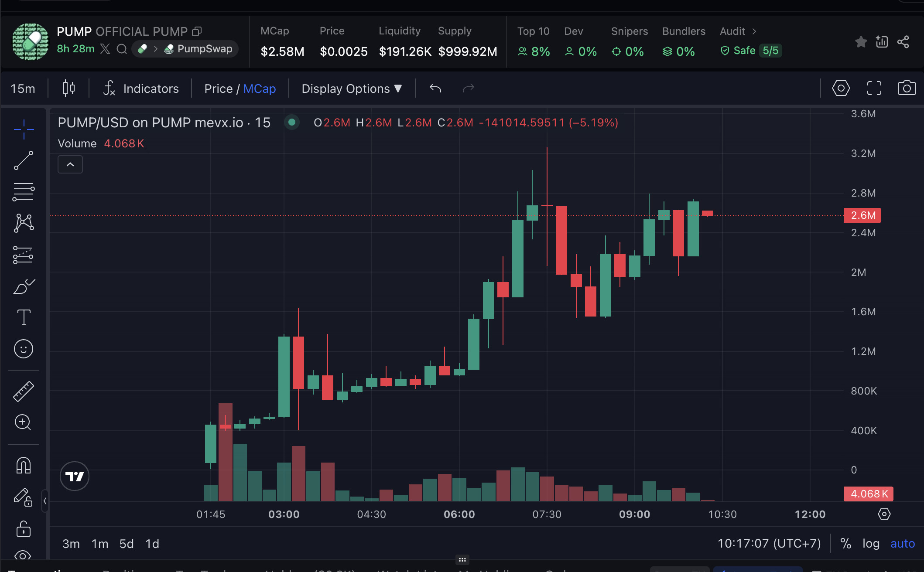This screenshot has height=572, width=924.
Task: Set the chart range to 3m
Action: tap(71, 544)
